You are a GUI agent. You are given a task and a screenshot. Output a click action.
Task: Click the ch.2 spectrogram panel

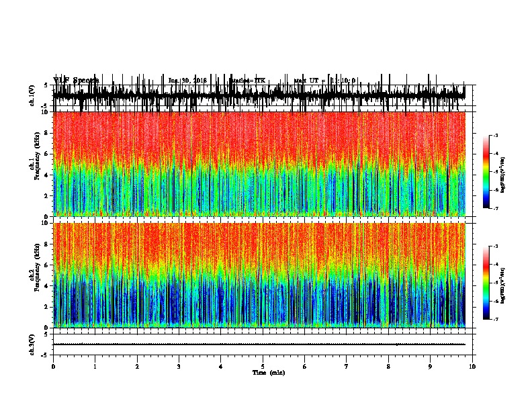[x=259, y=275]
